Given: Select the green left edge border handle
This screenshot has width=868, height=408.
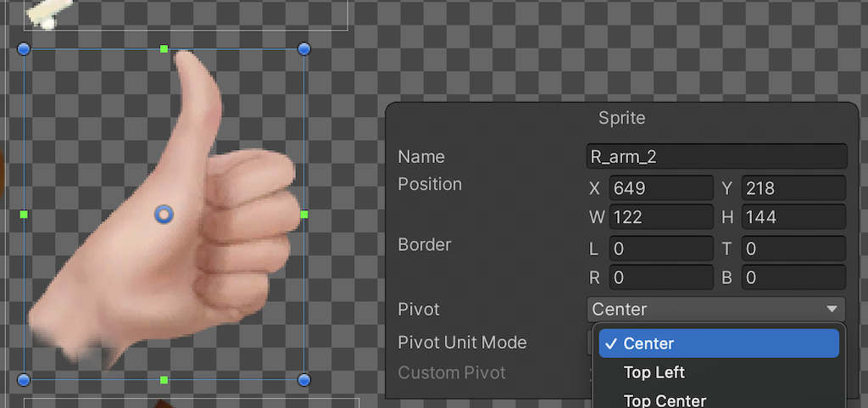Looking at the screenshot, I should 24,215.
